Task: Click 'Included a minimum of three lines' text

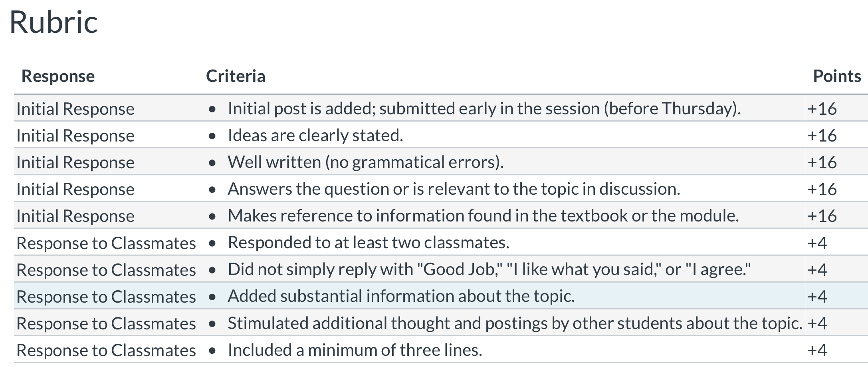Action: click(x=355, y=350)
